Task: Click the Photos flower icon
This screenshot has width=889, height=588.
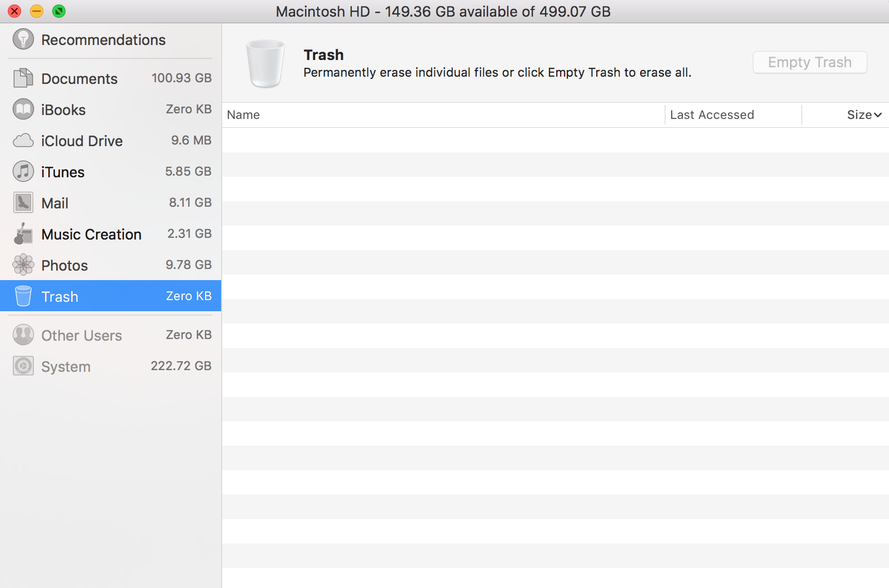Action: (x=23, y=265)
